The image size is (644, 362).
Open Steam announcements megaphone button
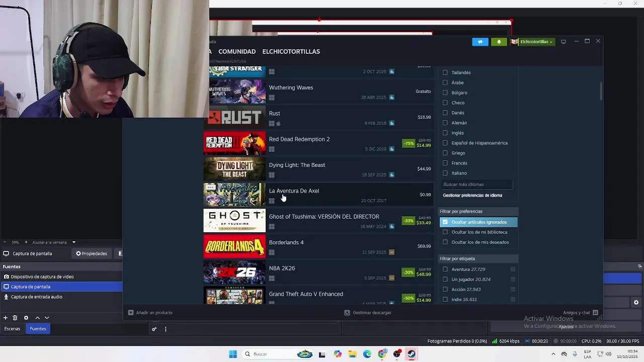(x=480, y=42)
